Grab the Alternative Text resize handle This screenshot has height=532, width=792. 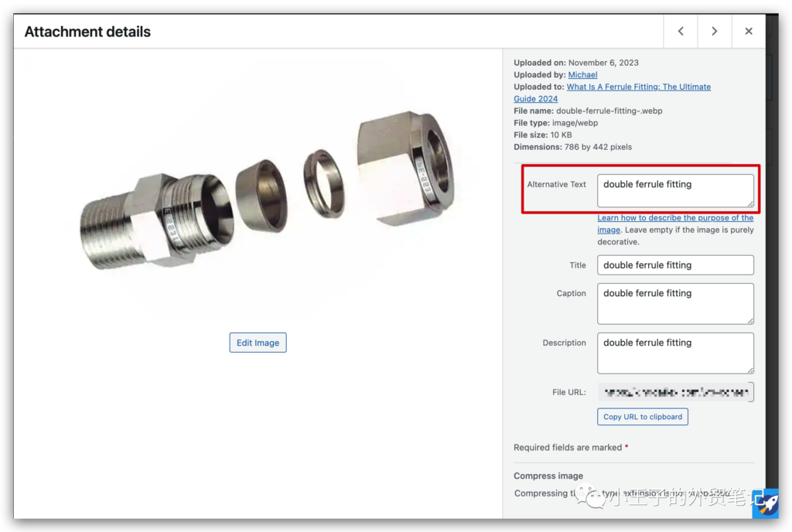point(749,203)
